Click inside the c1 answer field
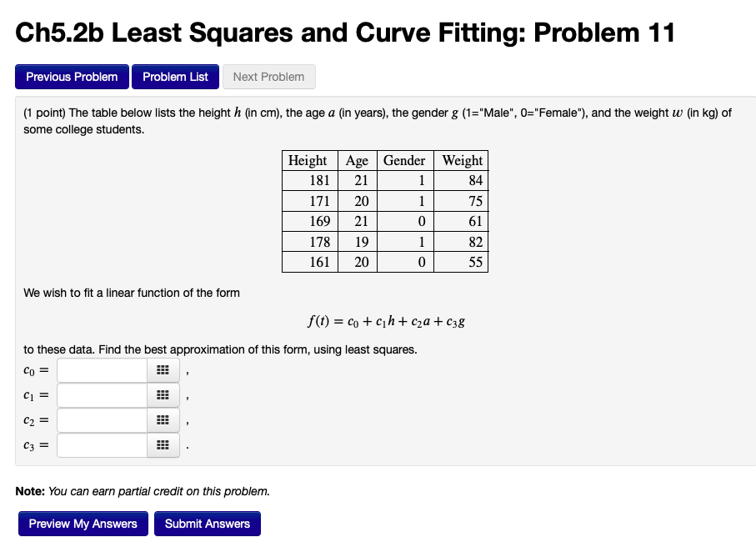The width and height of the screenshot is (756, 547). pos(100,394)
